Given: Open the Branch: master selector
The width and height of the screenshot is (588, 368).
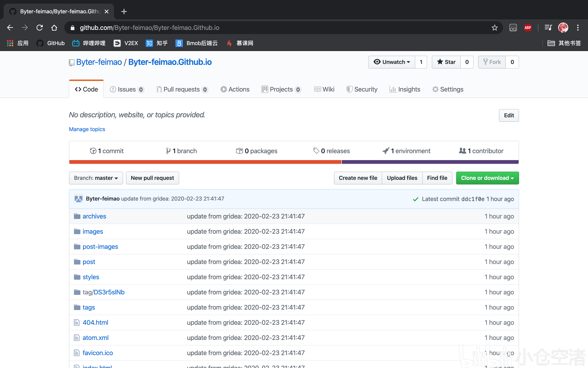Looking at the screenshot, I should click(96, 178).
